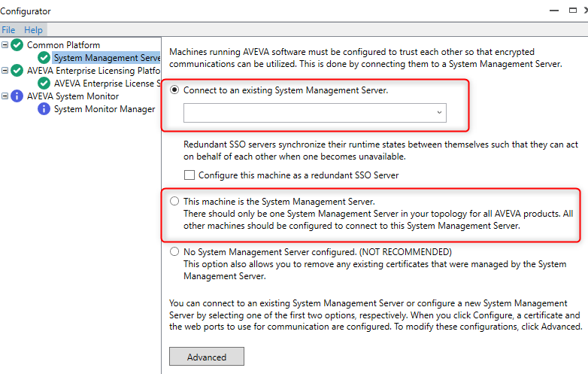Open the Help menu
Screen dimensions: 588x374
click(x=33, y=30)
